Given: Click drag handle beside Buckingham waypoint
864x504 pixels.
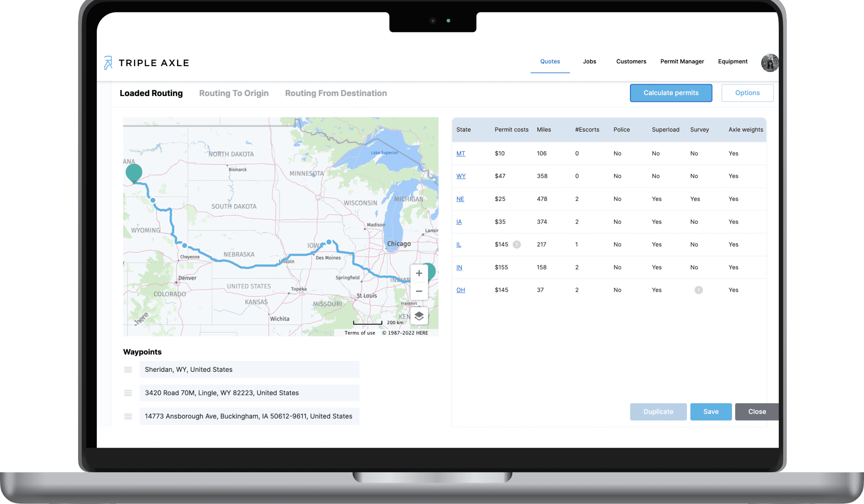Looking at the screenshot, I should tap(128, 416).
